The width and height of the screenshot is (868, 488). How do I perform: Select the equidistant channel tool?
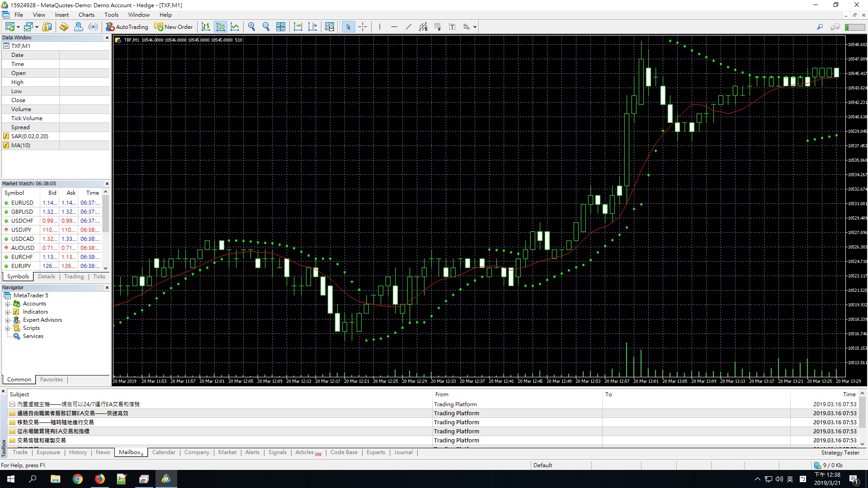pos(423,27)
